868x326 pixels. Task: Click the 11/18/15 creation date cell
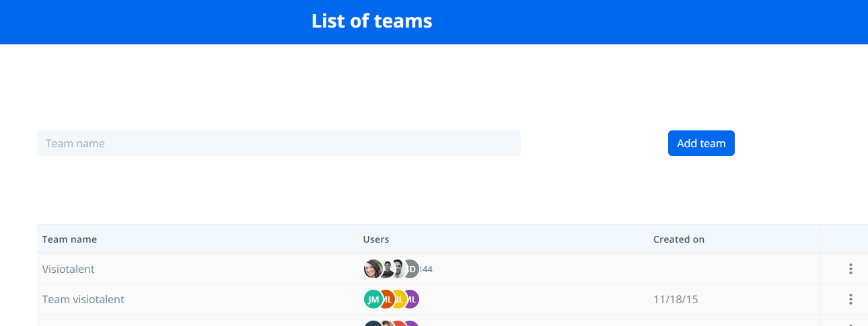pyautogui.click(x=676, y=299)
